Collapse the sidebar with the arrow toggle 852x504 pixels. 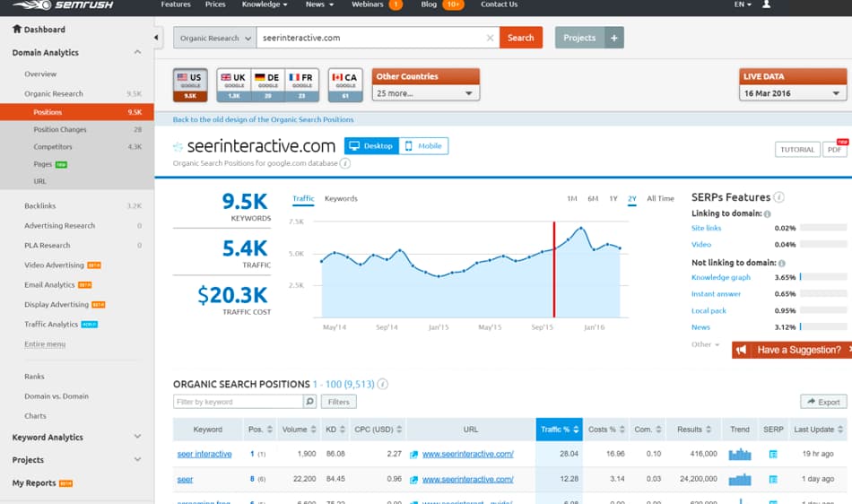pyautogui.click(x=156, y=38)
